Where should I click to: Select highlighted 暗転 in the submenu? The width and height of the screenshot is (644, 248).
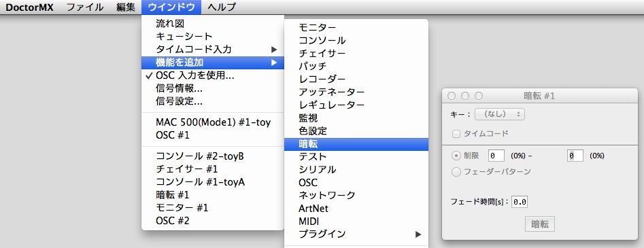pyautogui.click(x=356, y=144)
